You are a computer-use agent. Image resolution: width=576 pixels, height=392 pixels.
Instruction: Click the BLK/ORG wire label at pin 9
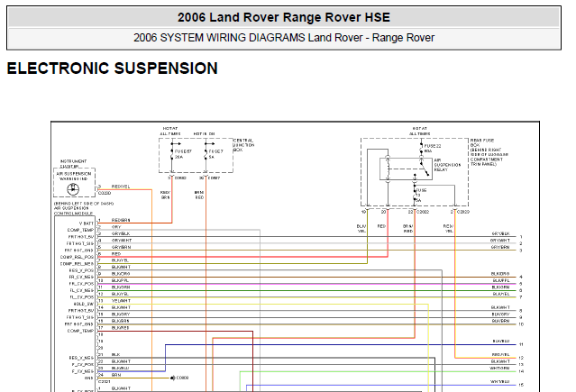[x=121, y=274]
